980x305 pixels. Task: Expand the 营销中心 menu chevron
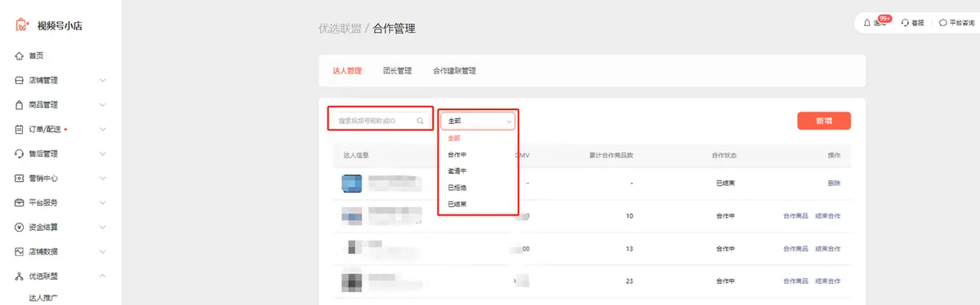click(x=102, y=178)
